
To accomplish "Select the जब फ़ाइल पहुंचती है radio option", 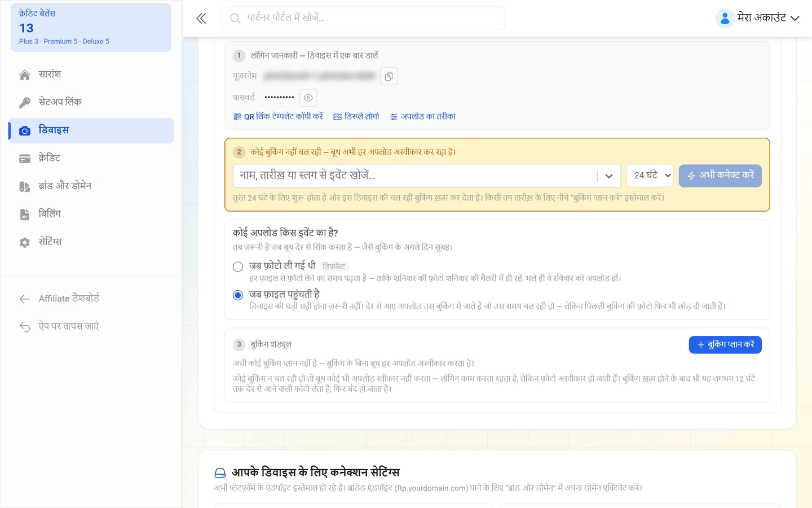I will click(x=238, y=295).
